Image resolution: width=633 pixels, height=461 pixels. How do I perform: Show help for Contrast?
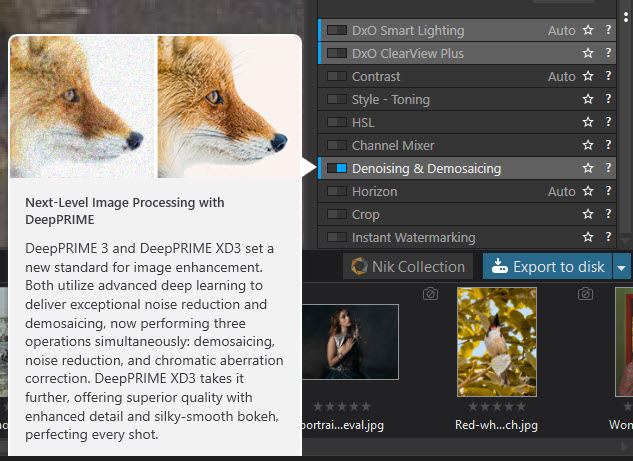coord(608,76)
